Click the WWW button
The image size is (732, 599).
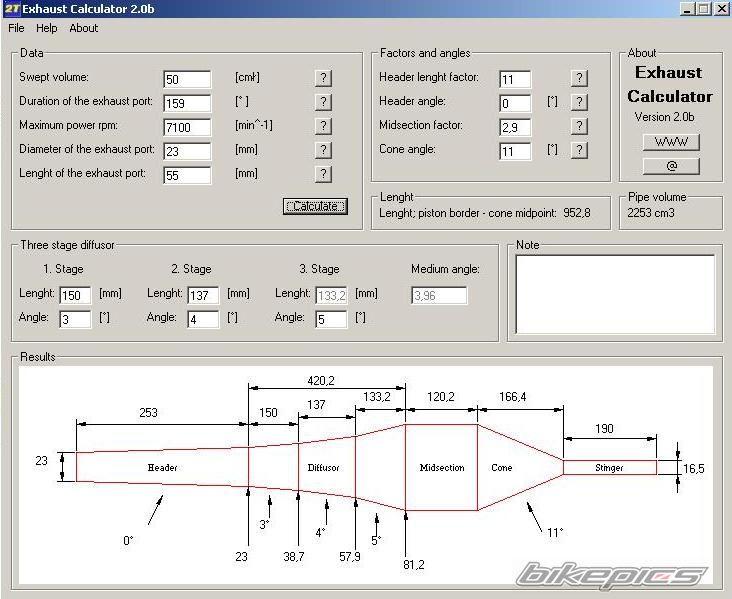pyautogui.click(x=671, y=142)
